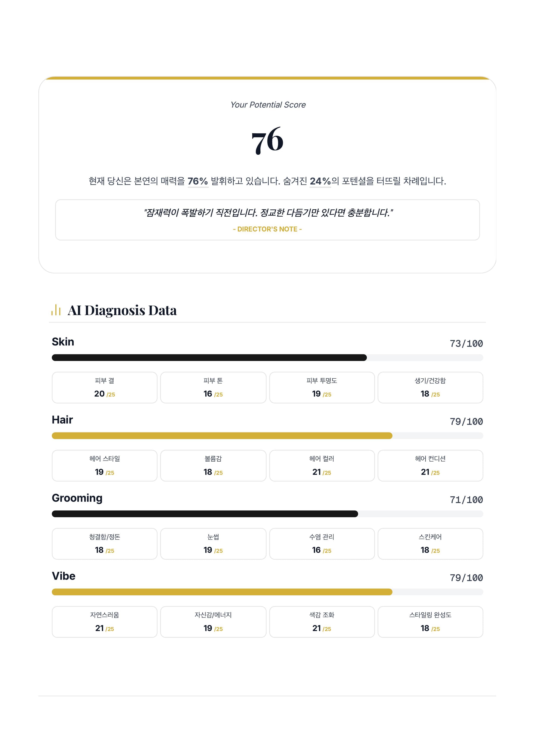This screenshot has width=534, height=756.
Task: Click the 피부 투명도 score card
Action: (322, 387)
